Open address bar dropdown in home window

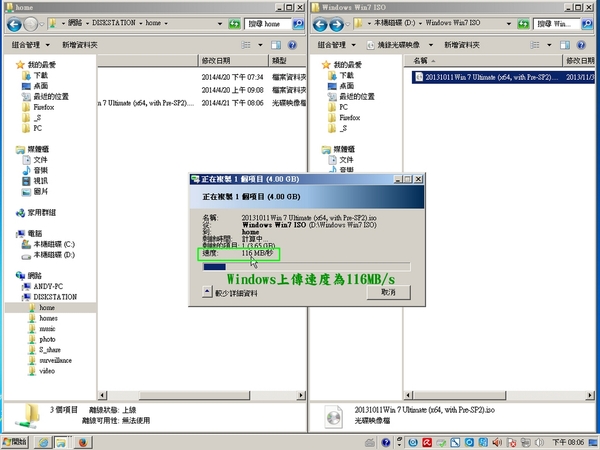[x=220, y=24]
